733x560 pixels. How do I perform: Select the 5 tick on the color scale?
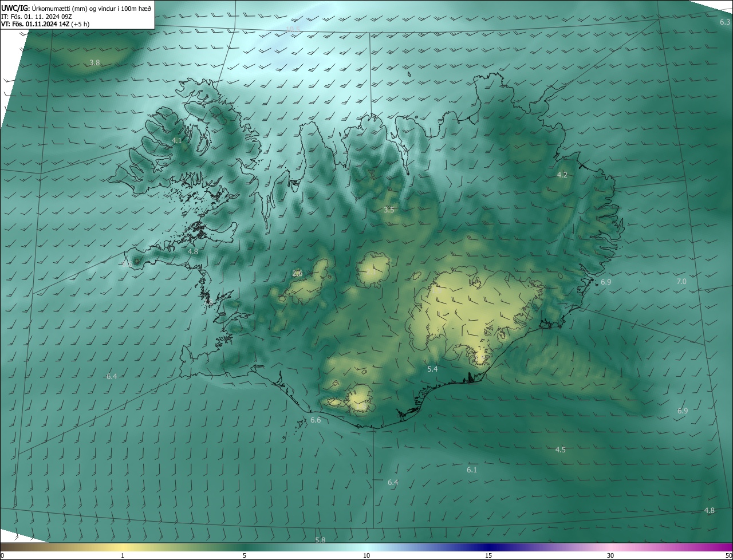[x=245, y=555]
